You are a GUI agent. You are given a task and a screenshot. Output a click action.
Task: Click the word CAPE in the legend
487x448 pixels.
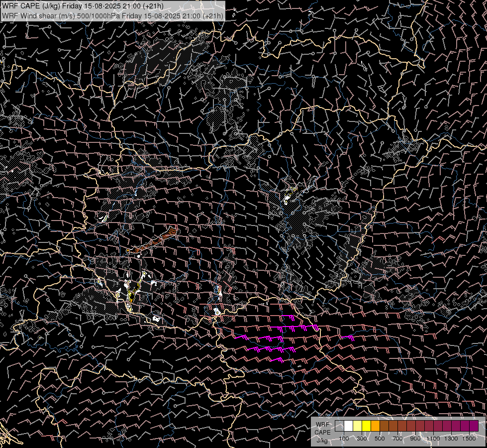[x=322, y=433]
